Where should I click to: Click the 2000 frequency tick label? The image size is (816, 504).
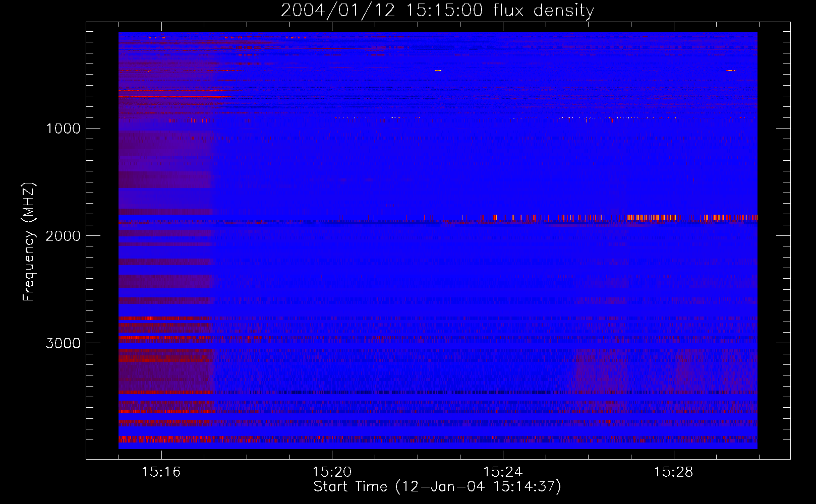tap(63, 236)
